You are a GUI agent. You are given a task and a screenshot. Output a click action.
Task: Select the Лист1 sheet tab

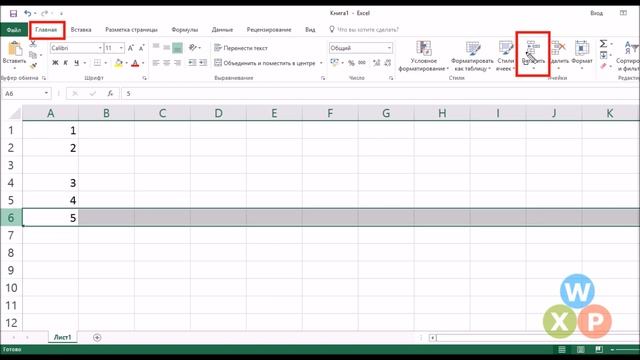(x=62, y=337)
